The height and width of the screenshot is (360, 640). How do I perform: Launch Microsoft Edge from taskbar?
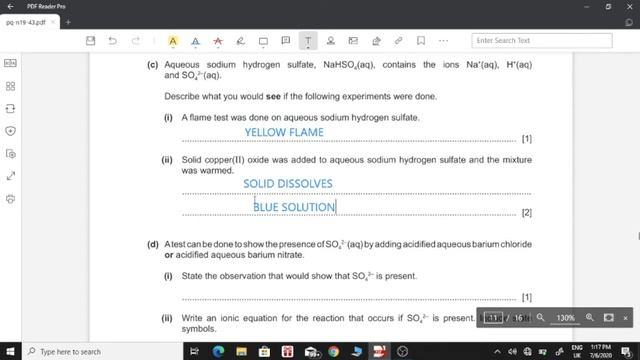(x=218, y=351)
